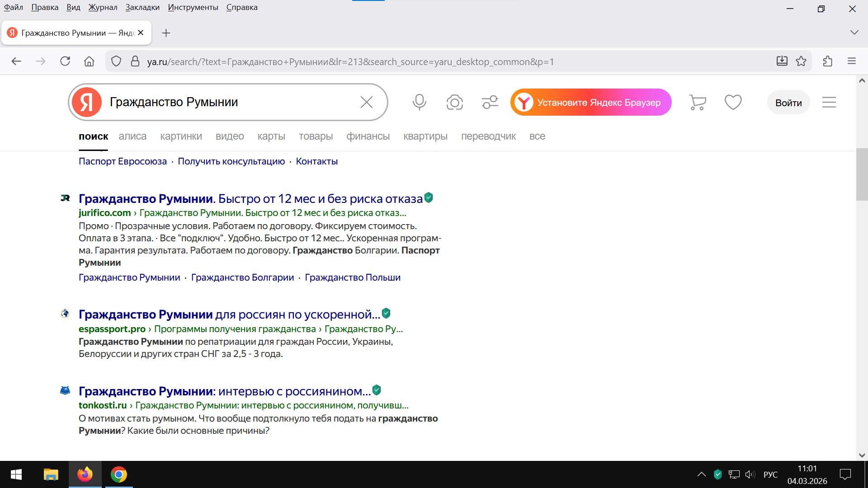
Task: Clear search query with X icon
Action: coord(366,102)
